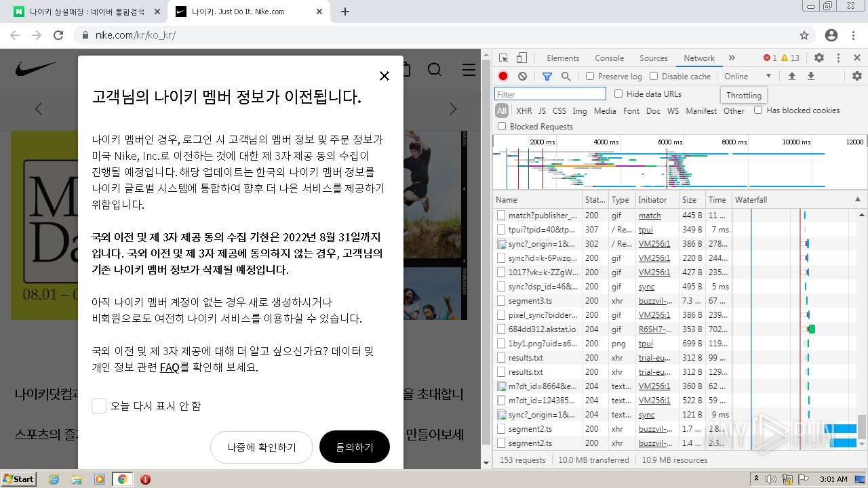Viewport: 868px width, 488px height.
Task: Open the FAQ link in popup
Action: pos(170,367)
